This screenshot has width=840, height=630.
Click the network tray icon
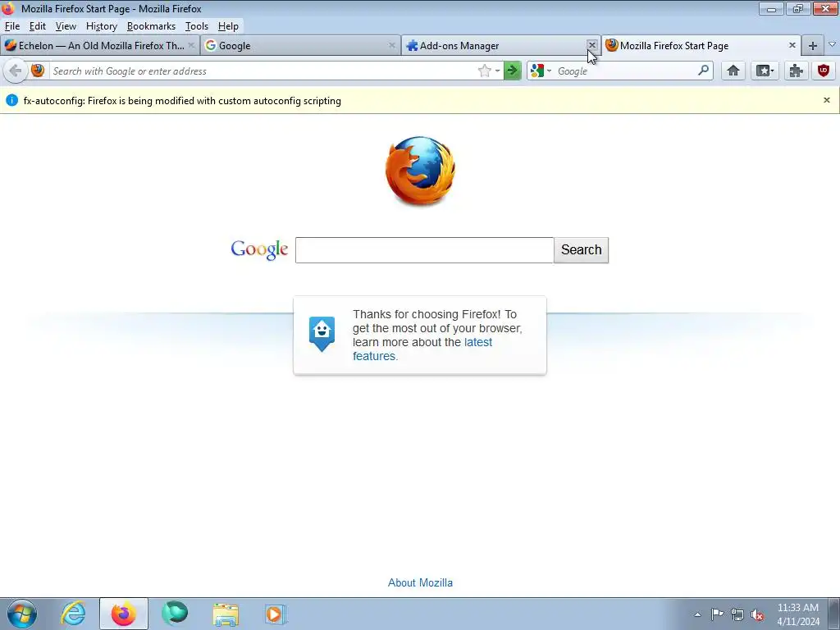click(737, 614)
